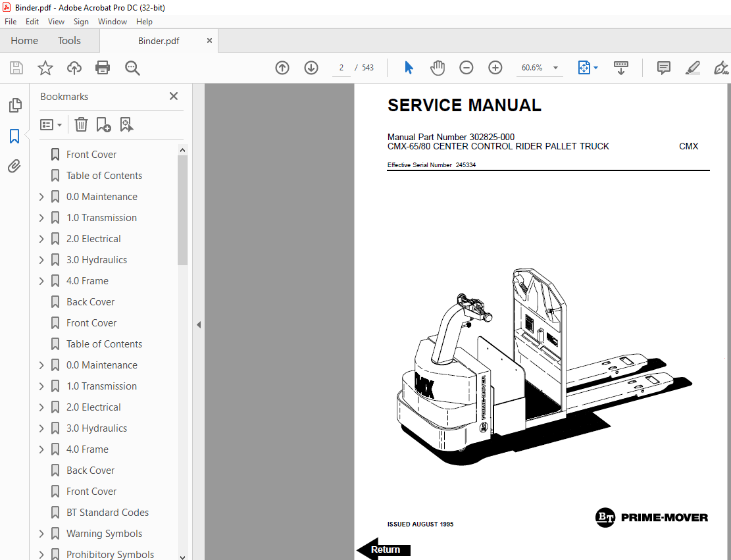Expand the second 0.0 Maintenance bookmark
Screen dimensions: 731x560
pos(41,365)
